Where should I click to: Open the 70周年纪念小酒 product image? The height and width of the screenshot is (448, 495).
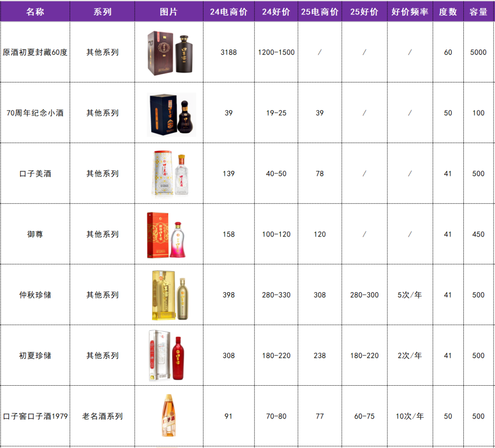coord(171,115)
